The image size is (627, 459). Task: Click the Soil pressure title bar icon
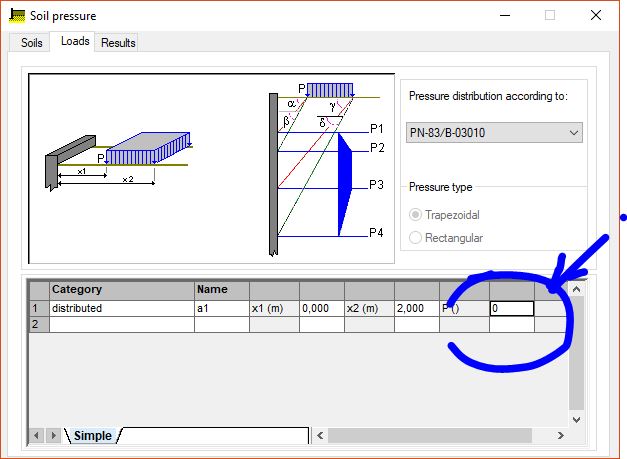pyautogui.click(x=17, y=16)
